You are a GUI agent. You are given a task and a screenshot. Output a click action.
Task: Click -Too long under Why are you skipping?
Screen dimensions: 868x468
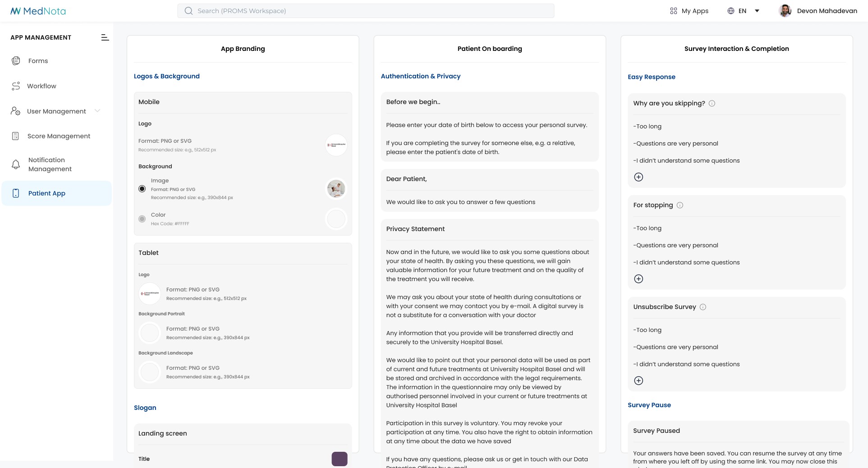coord(648,126)
